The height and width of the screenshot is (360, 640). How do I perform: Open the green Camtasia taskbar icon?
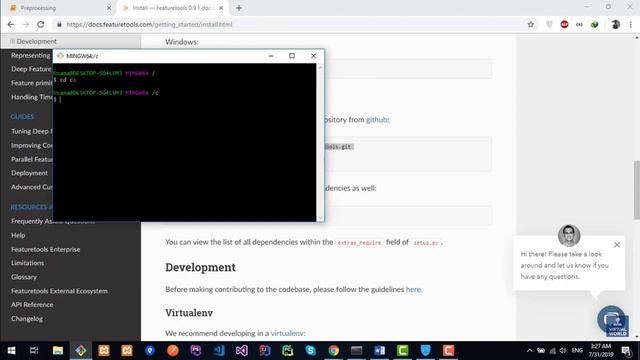402,351
